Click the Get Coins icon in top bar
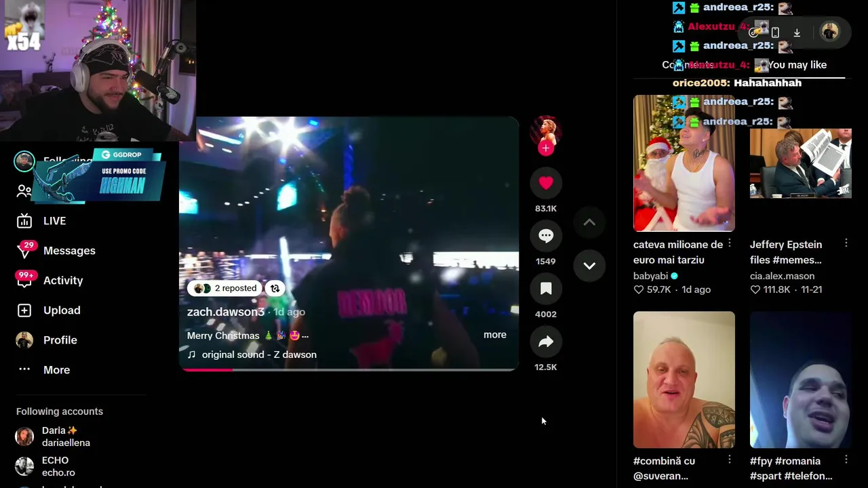 753,33
